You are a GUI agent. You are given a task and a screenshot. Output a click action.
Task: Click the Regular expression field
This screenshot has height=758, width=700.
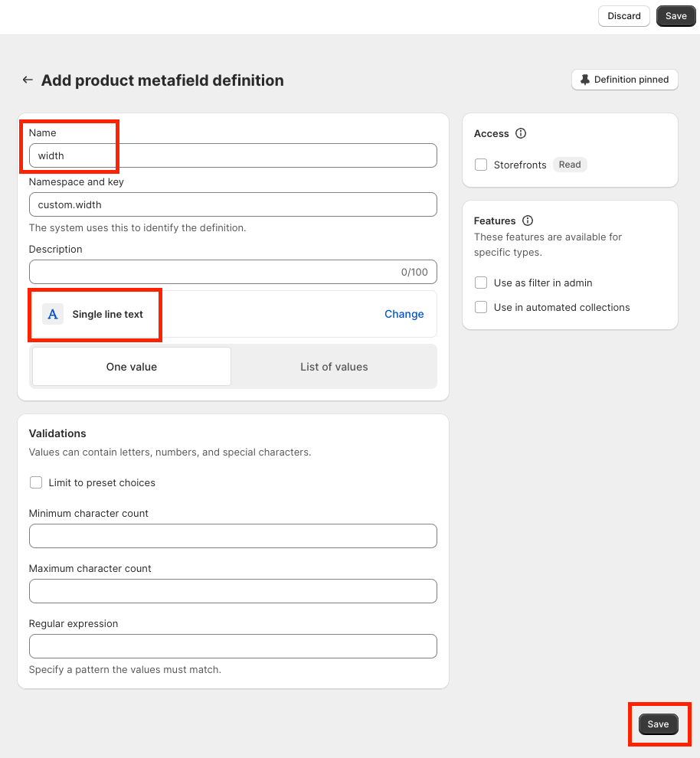pos(233,646)
